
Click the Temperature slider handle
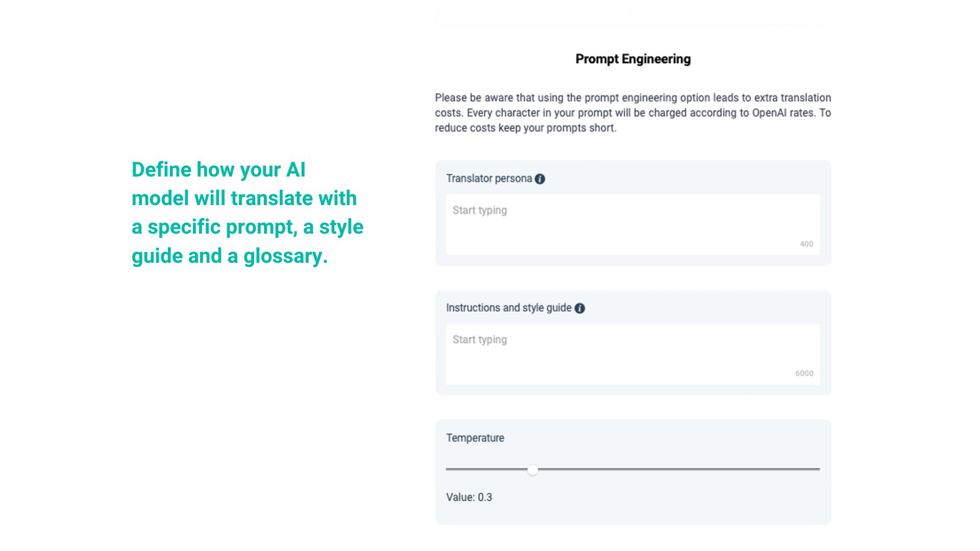point(533,470)
